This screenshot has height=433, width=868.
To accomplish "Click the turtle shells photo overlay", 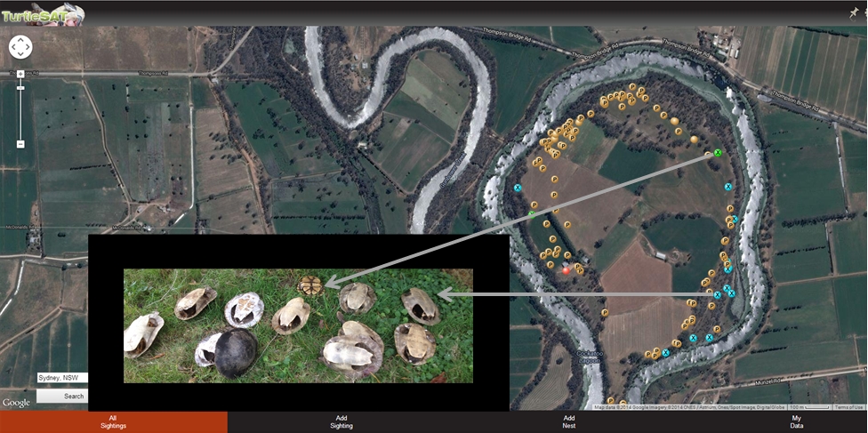I will [299, 325].
